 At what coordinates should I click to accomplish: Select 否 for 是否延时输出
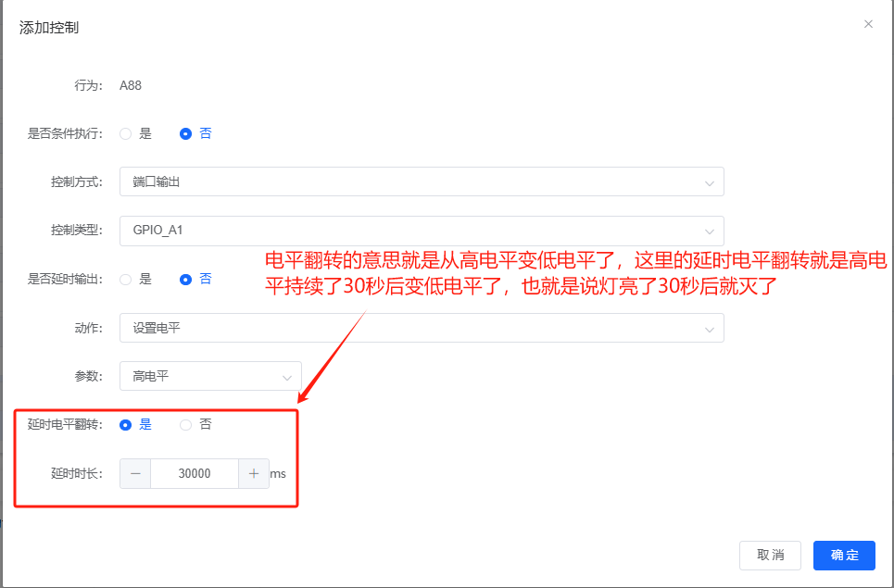[184, 279]
